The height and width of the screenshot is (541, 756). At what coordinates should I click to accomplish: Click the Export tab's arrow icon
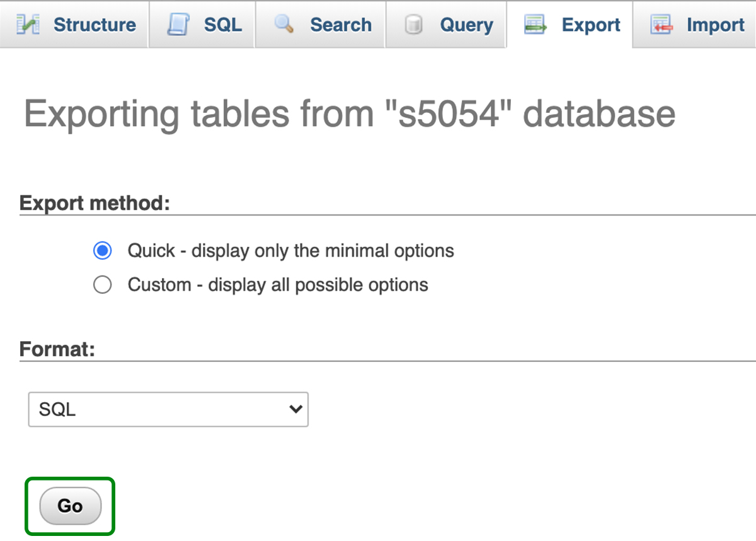tap(535, 25)
